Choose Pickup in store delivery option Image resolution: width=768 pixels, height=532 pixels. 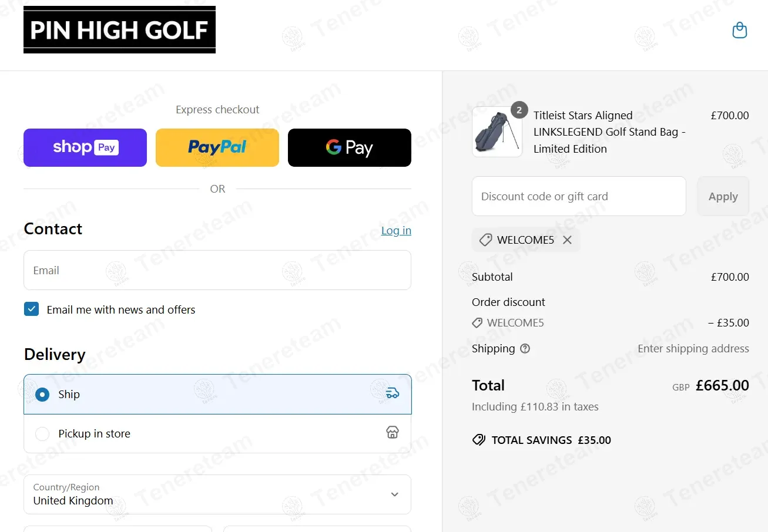pos(42,434)
